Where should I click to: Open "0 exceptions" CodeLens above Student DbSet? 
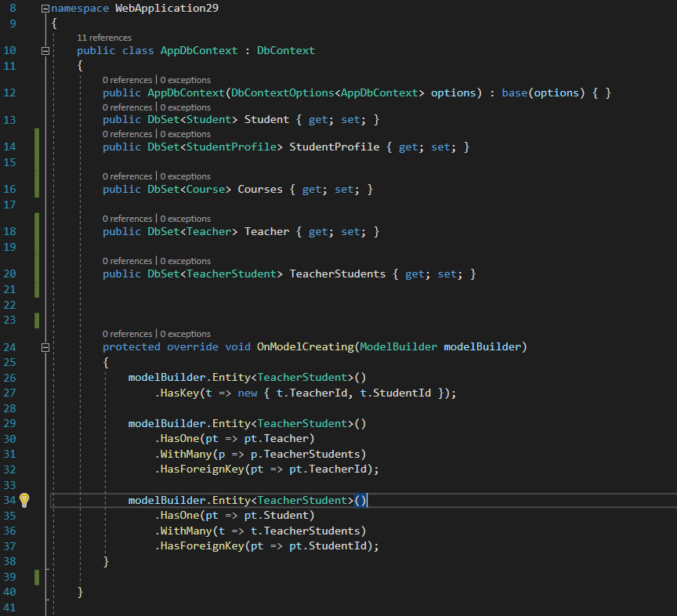pyautogui.click(x=185, y=107)
